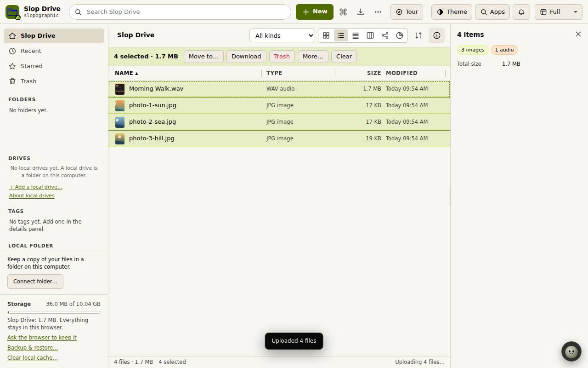
Task: Open notifications bell icon
Action: point(521,12)
